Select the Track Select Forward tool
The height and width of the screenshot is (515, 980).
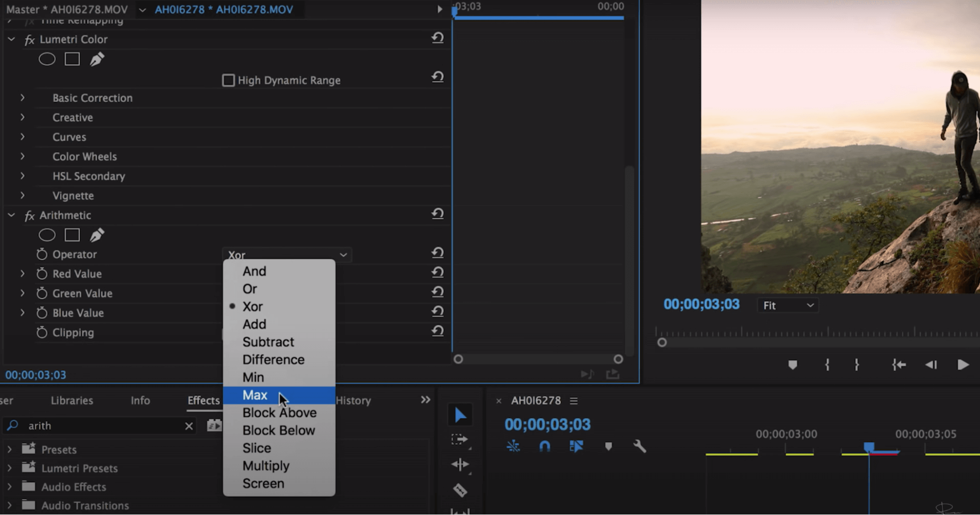point(459,439)
